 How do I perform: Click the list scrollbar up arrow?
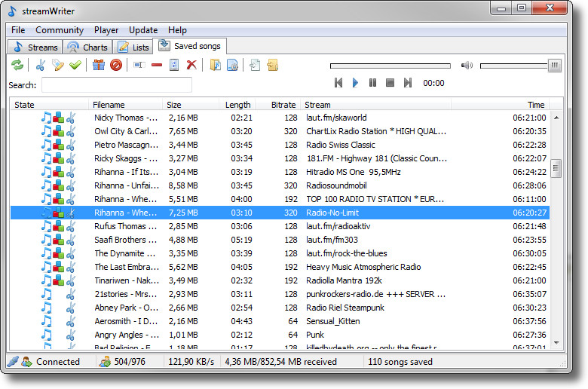[x=556, y=118]
